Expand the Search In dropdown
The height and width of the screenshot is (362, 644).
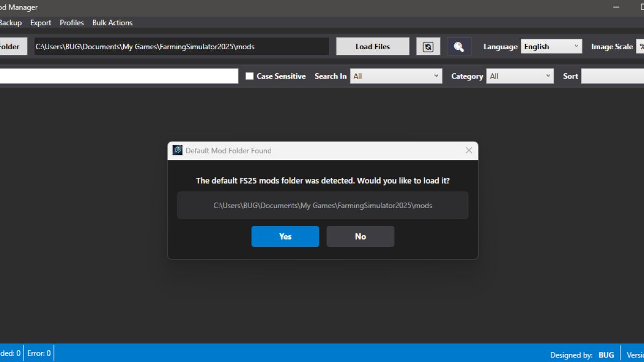pos(396,76)
